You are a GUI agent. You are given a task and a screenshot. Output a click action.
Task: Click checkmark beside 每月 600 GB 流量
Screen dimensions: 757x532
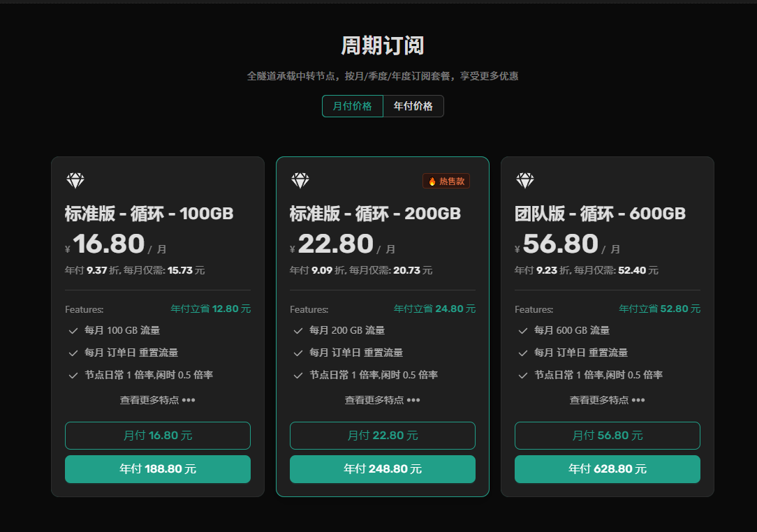pos(523,331)
